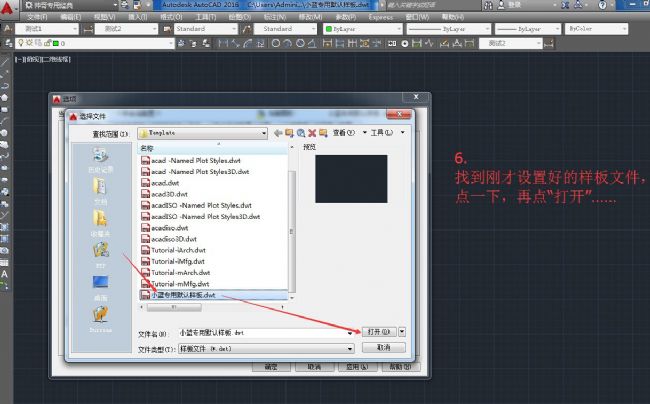650x404 pixels.
Task: Open the arrow next to Open button
Action: 402,331
